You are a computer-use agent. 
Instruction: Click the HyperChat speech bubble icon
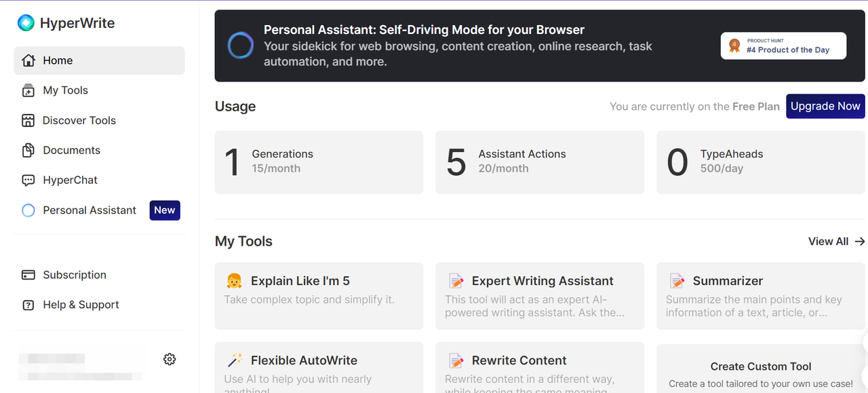(x=28, y=180)
